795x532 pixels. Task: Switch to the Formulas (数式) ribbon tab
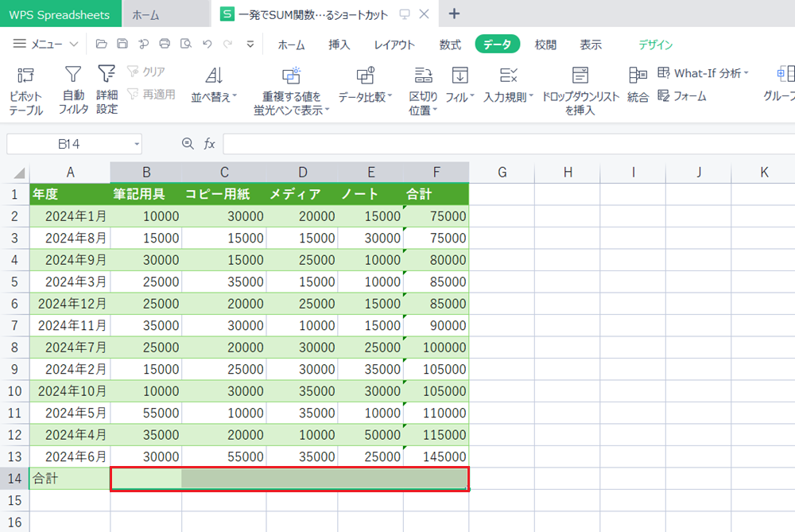[x=450, y=45]
